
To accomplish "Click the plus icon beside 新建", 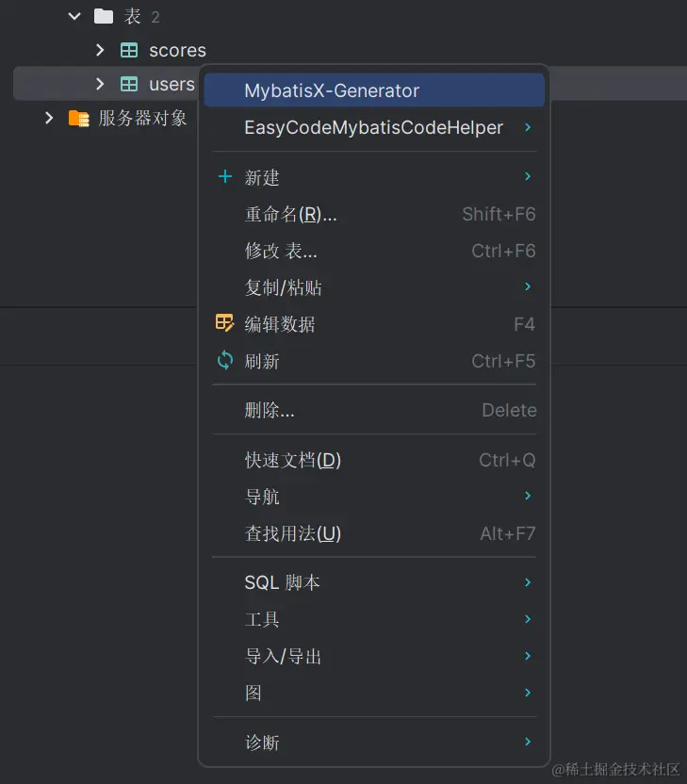I will point(225,176).
